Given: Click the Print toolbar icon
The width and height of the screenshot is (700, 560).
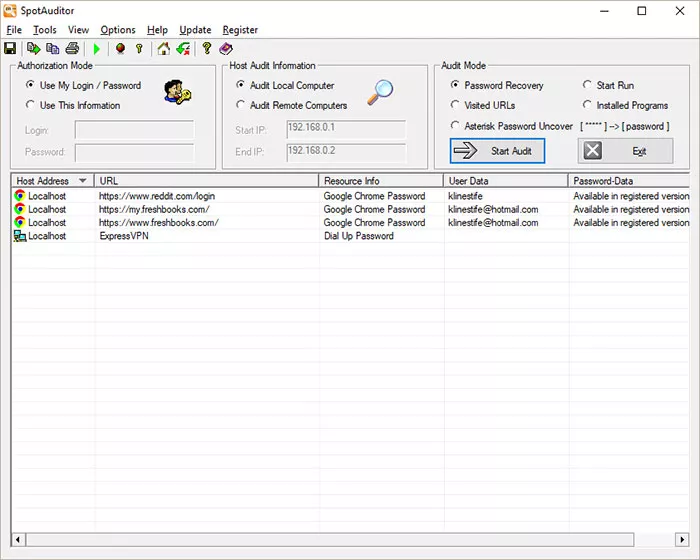Looking at the screenshot, I should pyautogui.click(x=72, y=48).
